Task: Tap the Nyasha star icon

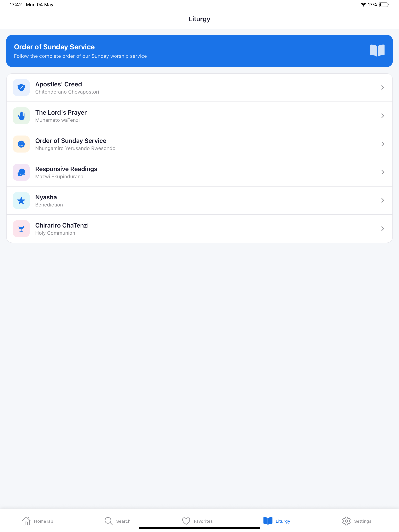Action: coord(21,200)
